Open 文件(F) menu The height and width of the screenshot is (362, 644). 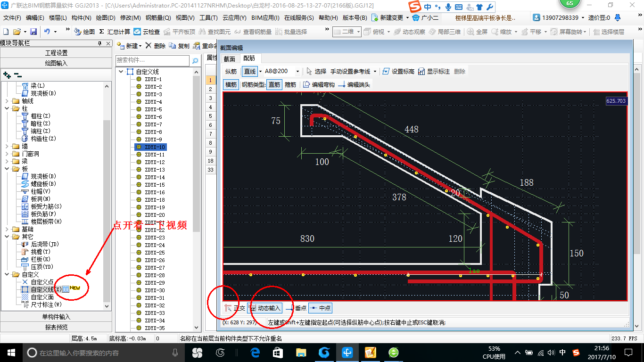click(12, 18)
